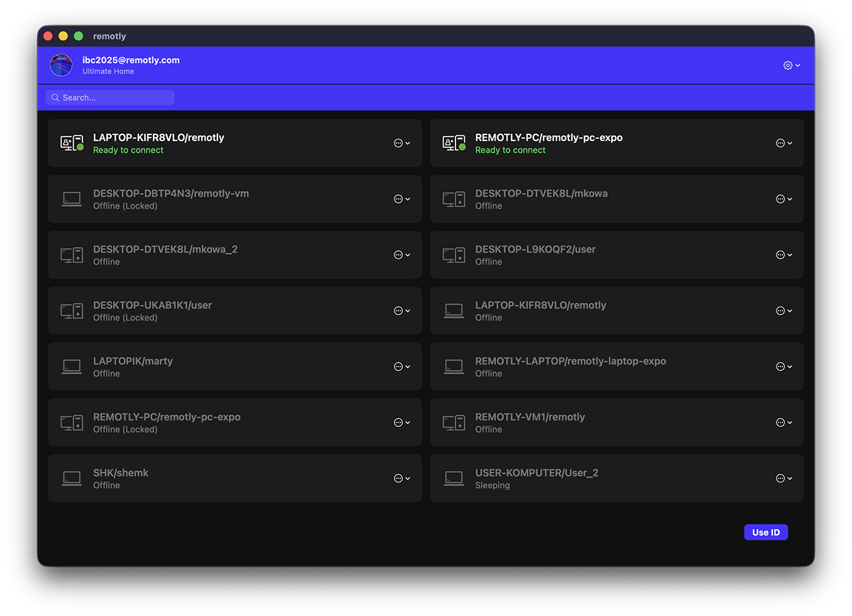This screenshot has width=852, height=616.
Task: Select the USER-KOMPUTER/User_2 device name
Action: tap(537, 473)
